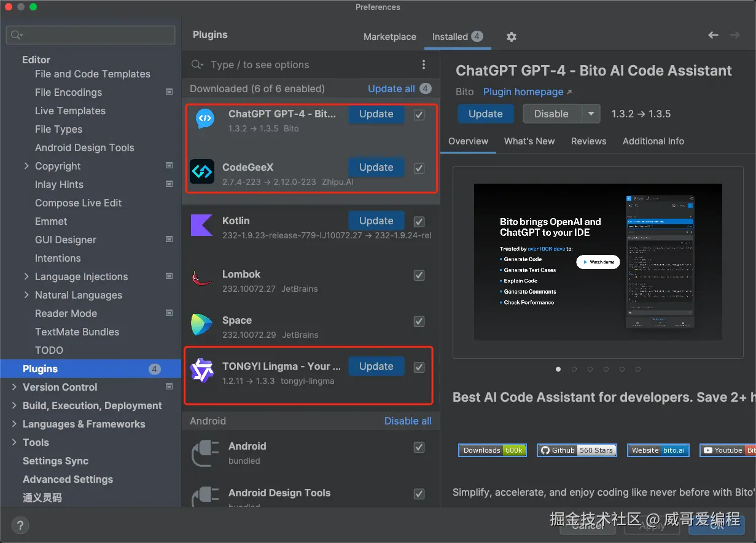Click the TONGYI Lingma plugin icon
Viewport: 756px width, 543px height.
[x=202, y=371]
